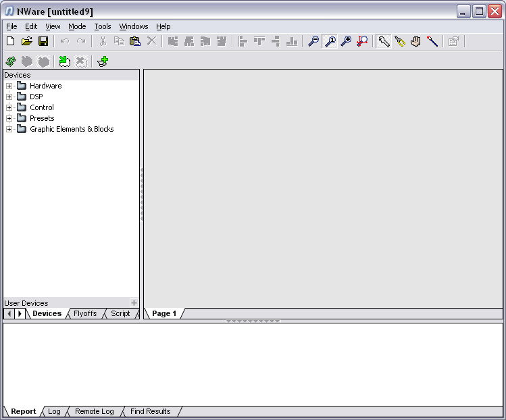Image resolution: width=506 pixels, height=420 pixels.
Task: Zoom in with plus magnifier
Action: click(x=346, y=41)
